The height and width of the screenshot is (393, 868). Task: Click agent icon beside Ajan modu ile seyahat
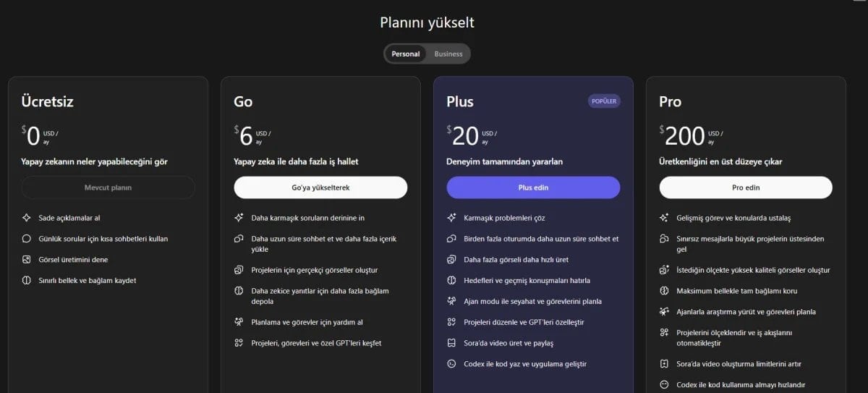click(x=451, y=301)
